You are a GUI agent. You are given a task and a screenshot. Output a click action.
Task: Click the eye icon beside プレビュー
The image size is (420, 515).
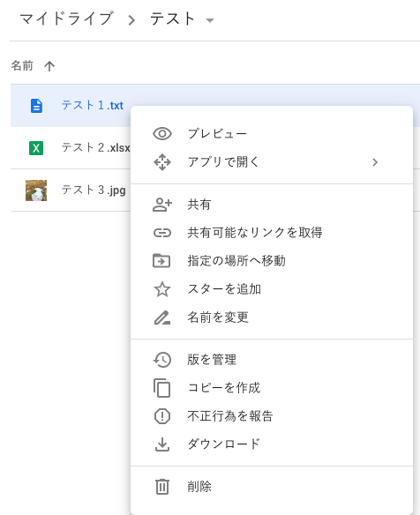click(162, 134)
